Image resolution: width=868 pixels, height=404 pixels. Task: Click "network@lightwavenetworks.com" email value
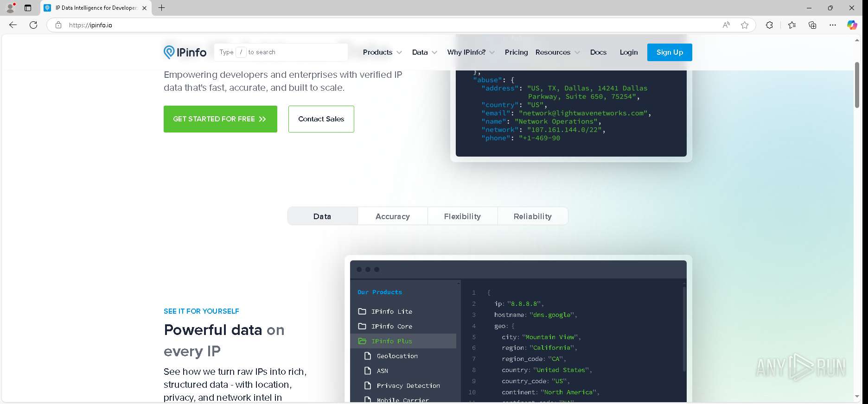(x=583, y=113)
